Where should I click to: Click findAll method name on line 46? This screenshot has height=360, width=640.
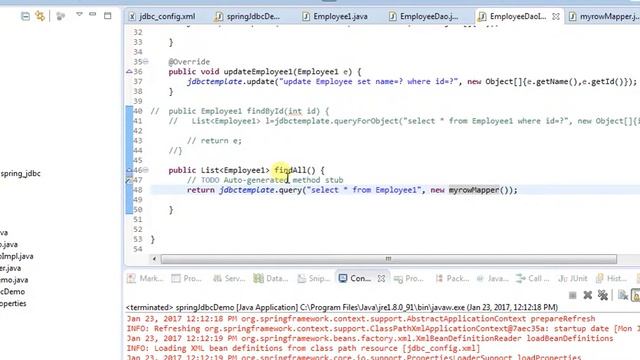click(290, 170)
